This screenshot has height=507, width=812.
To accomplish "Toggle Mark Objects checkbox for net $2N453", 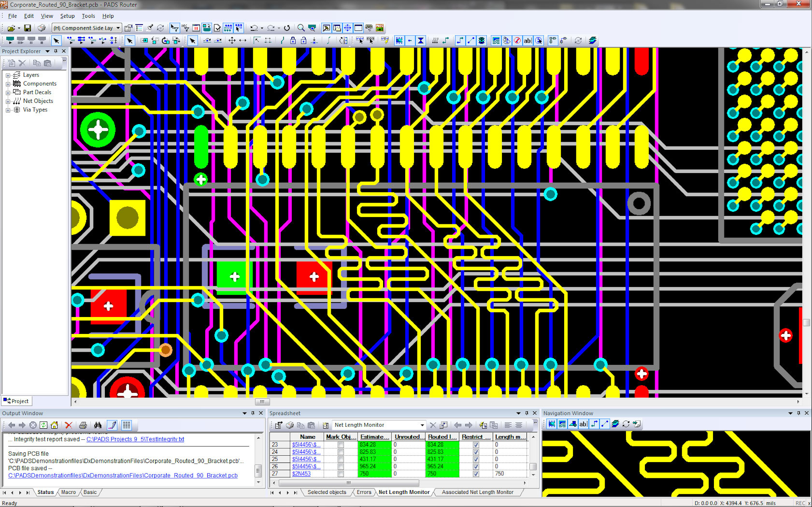I will tap(341, 474).
